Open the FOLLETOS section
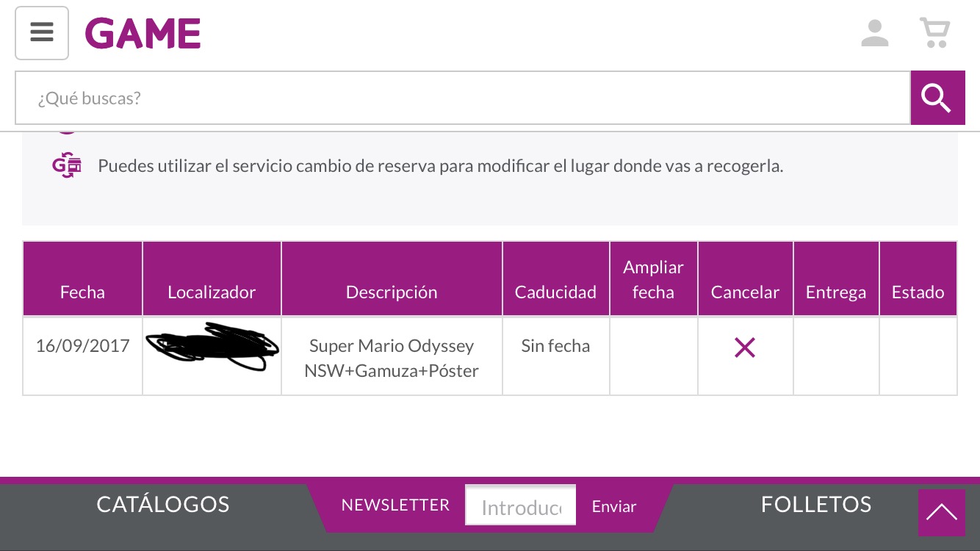Image resolution: width=980 pixels, height=551 pixels. (816, 505)
